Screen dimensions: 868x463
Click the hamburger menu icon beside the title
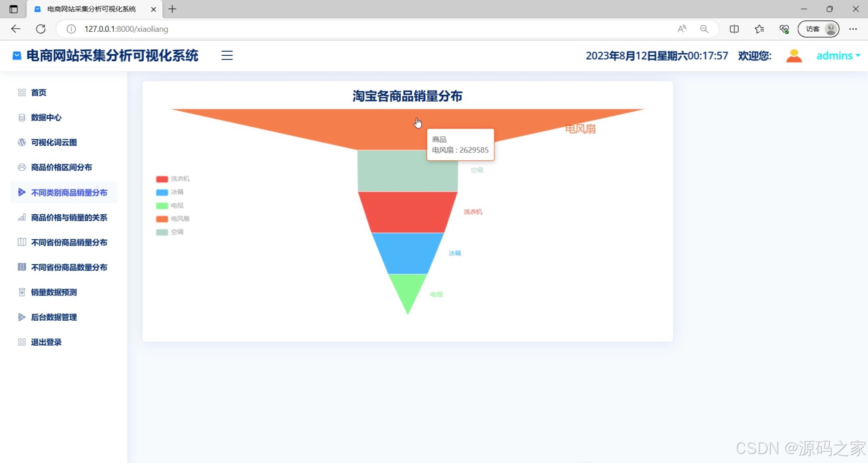(x=226, y=55)
